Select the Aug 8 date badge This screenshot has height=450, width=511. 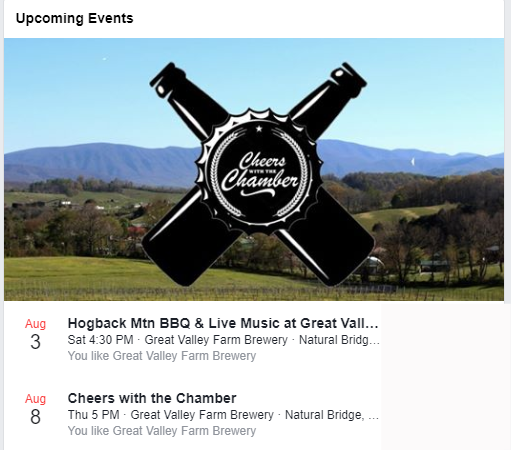pos(35,409)
